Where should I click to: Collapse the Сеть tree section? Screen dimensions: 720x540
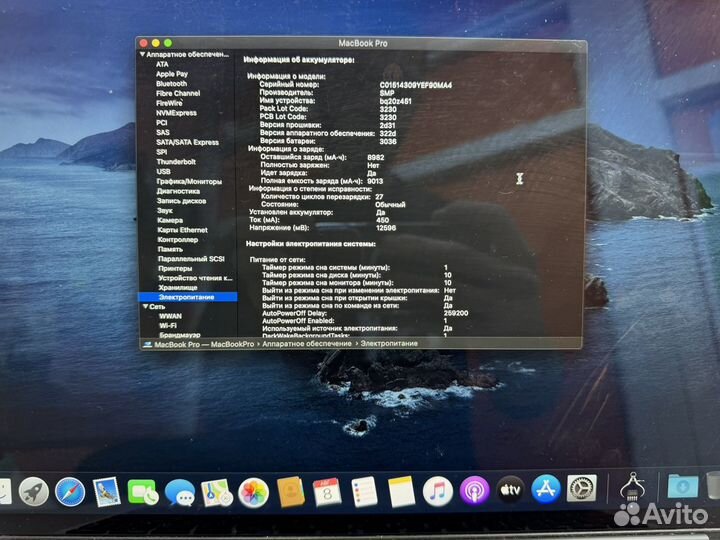[146, 306]
